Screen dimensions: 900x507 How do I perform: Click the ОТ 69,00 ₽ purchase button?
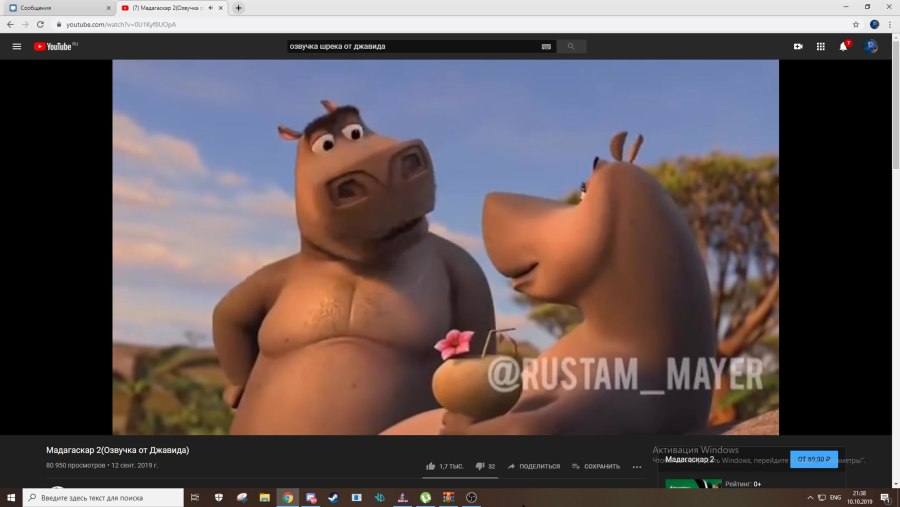813,459
